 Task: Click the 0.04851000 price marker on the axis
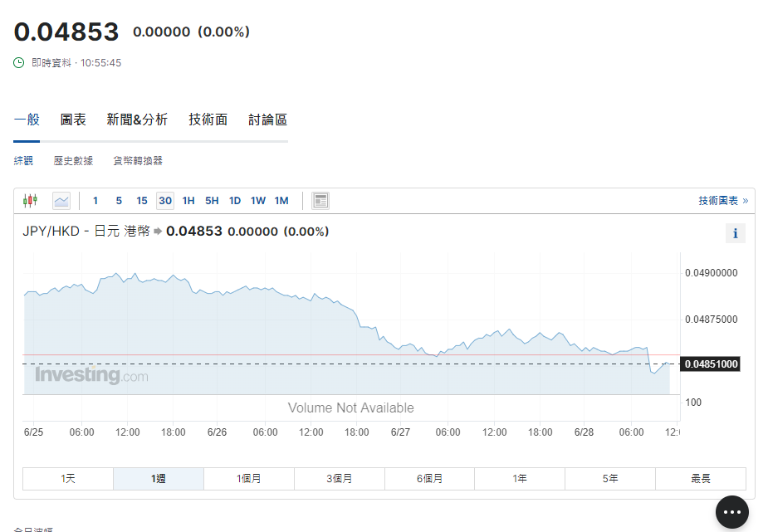711,364
